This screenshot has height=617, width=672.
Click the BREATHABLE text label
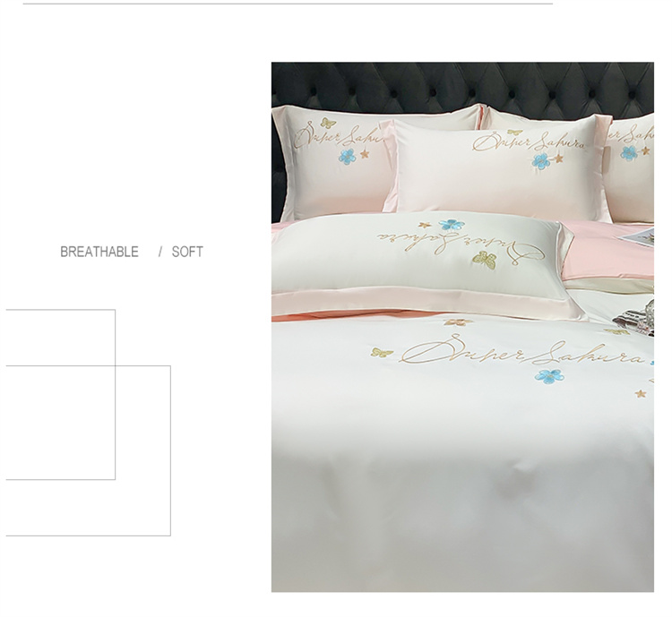99,252
